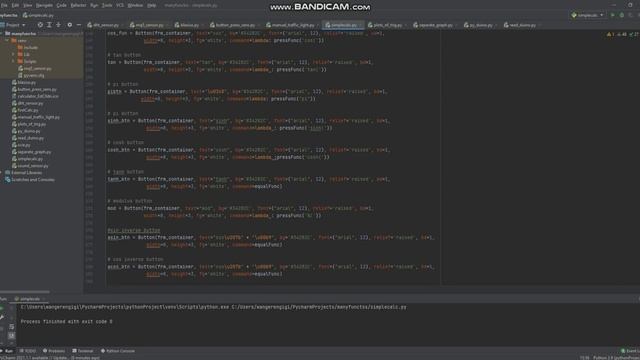640x360 pixels.
Task: Open the Tools menu
Action: (x=107, y=5)
